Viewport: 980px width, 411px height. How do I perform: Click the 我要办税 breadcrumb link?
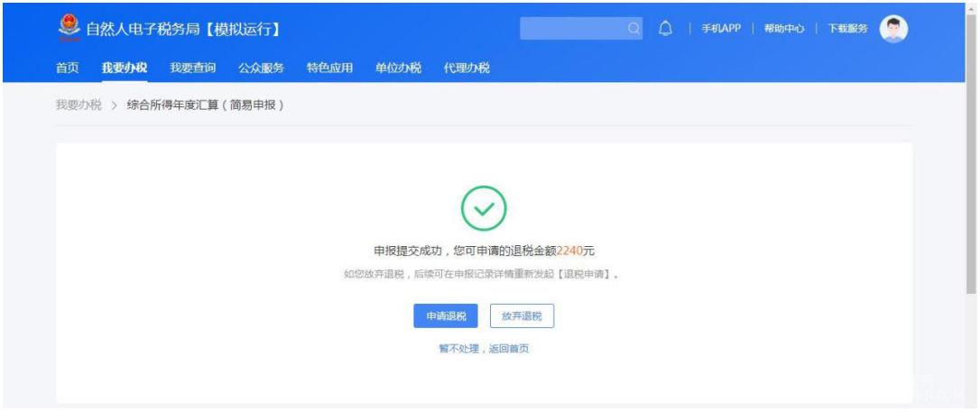point(79,105)
